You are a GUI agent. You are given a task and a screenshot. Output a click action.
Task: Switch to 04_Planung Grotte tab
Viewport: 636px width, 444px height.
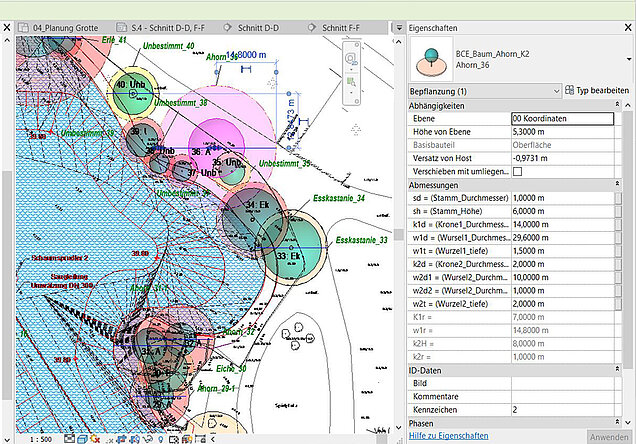click(65, 28)
